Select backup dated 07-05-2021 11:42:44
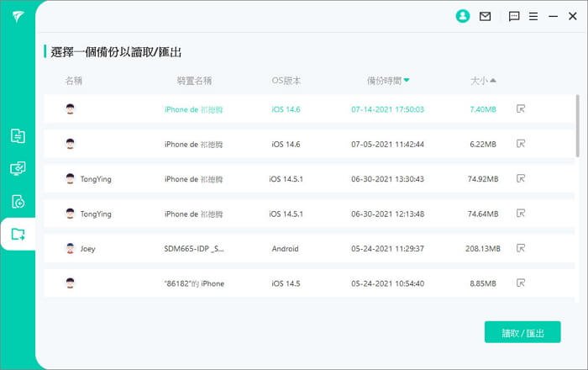The image size is (588, 370). (x=309, y=144)
